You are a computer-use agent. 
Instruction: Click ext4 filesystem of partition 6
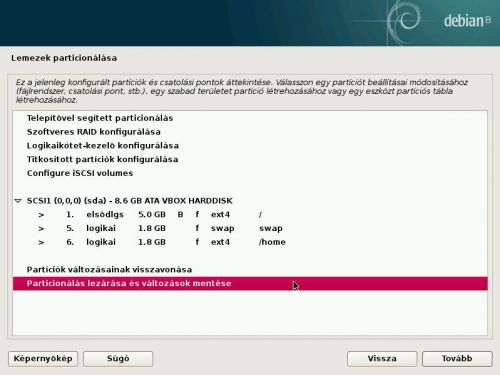220,242
